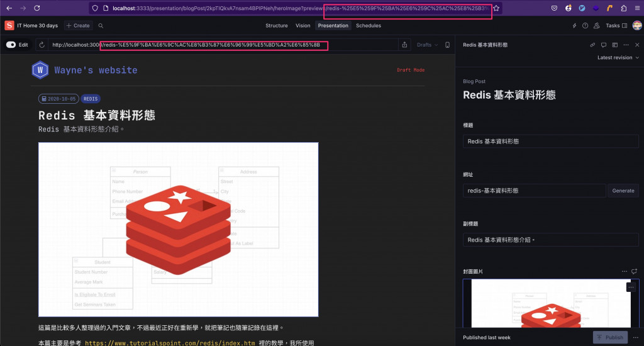The height and width of the screenshot is (346, 644).
Task: Open the Schedules tab
Action: 369,25
